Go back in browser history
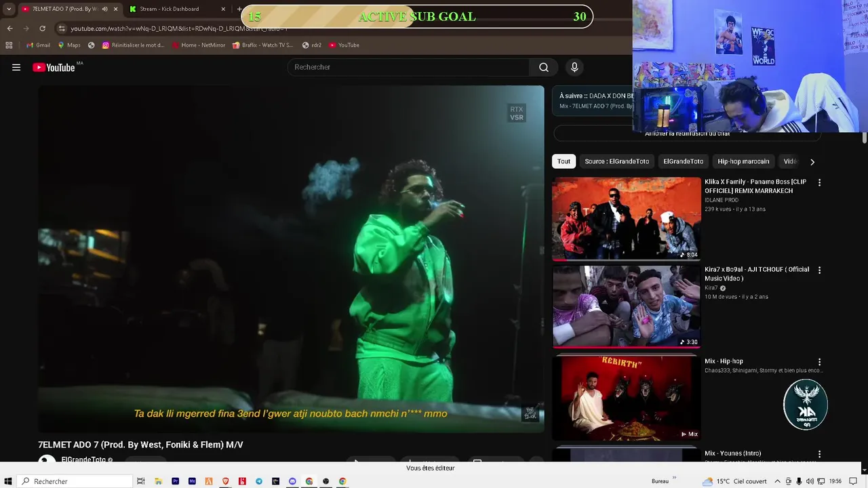 point(9,28)
